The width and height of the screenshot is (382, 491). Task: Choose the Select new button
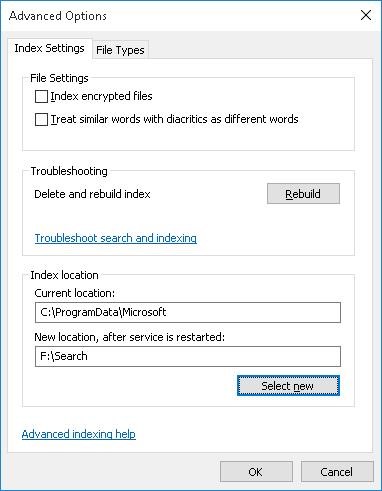288,386
